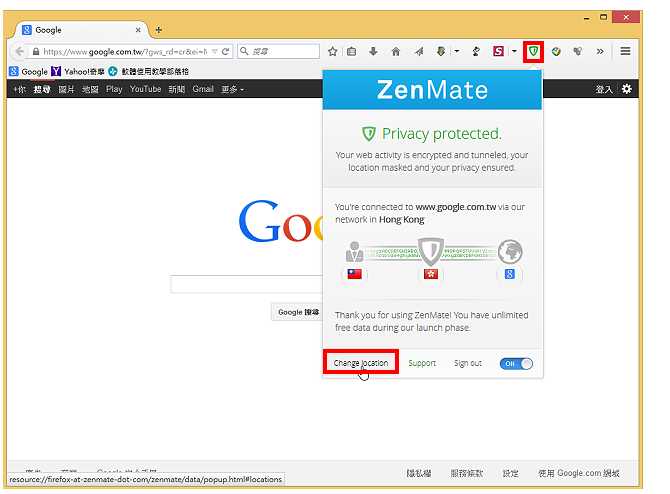Click Change location in ZenMate popup
The width and height of the screenshot is (670, 494).
[361, 363]
